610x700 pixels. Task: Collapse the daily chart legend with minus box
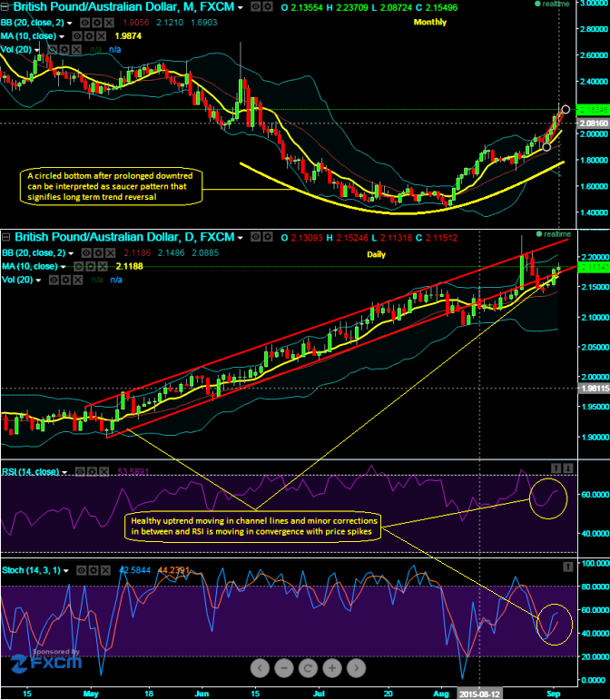click(x=5, y=236)
